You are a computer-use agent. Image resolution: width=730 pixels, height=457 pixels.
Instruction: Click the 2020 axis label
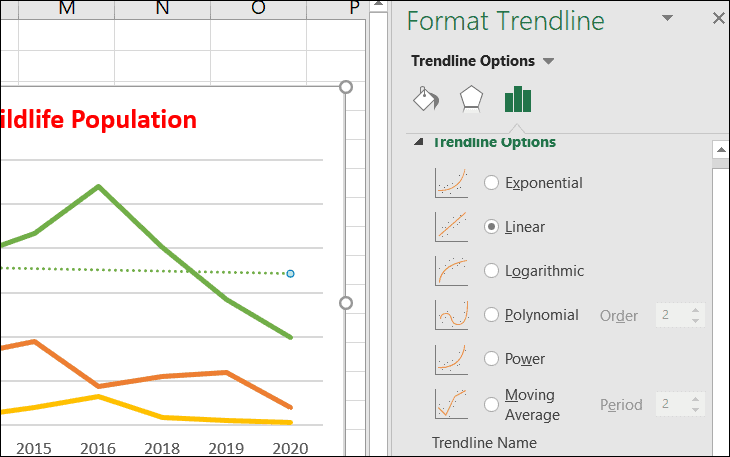pos(291,448)
